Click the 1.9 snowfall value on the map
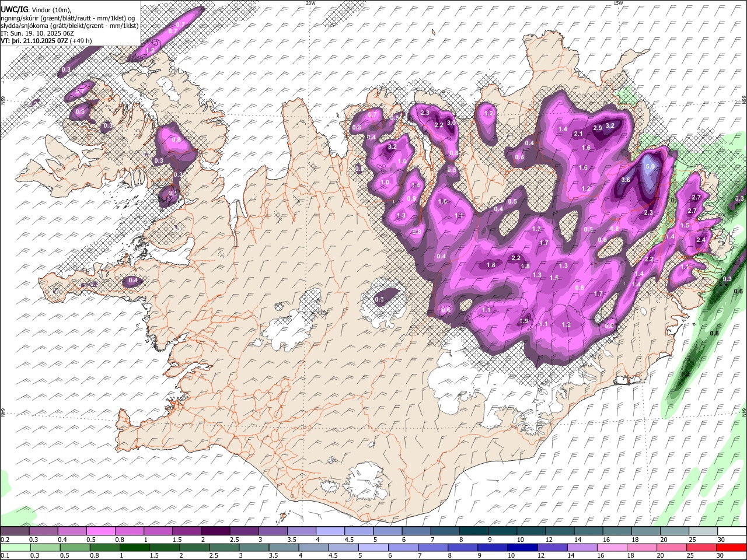The height and width of the screenshot is (560, 747). 523,321
